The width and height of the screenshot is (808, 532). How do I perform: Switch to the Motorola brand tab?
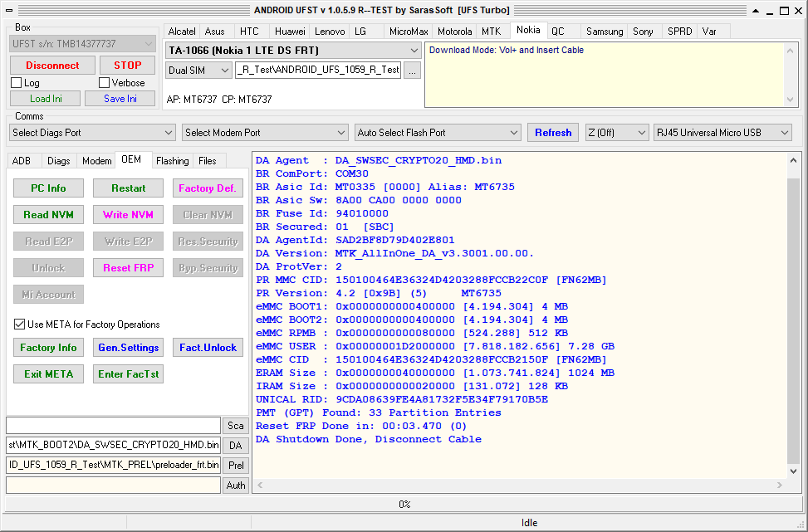point(454,32)
